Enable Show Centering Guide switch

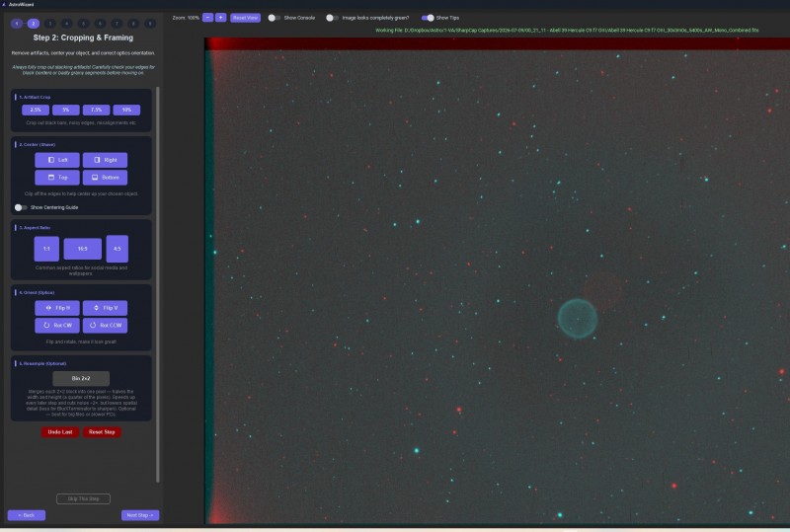(x=21, y=207)
